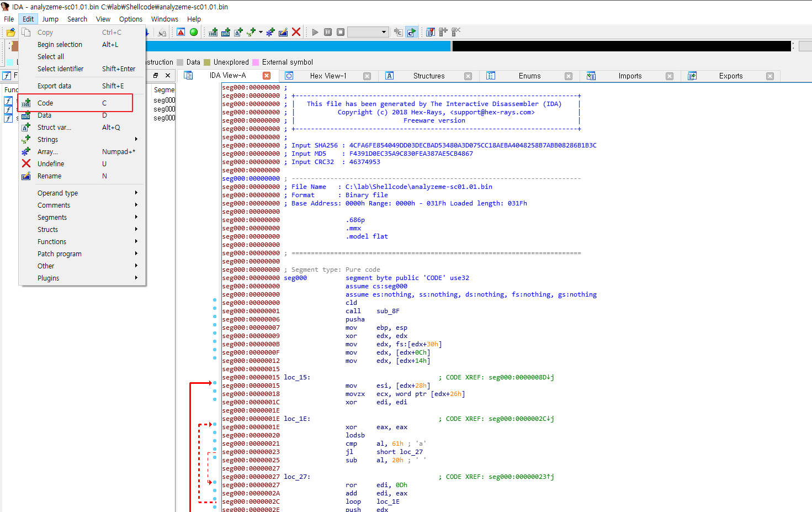The height and width of the screenshot is (512, 812).
Task: Expand the Structs submenu
Action: point(82,230)
